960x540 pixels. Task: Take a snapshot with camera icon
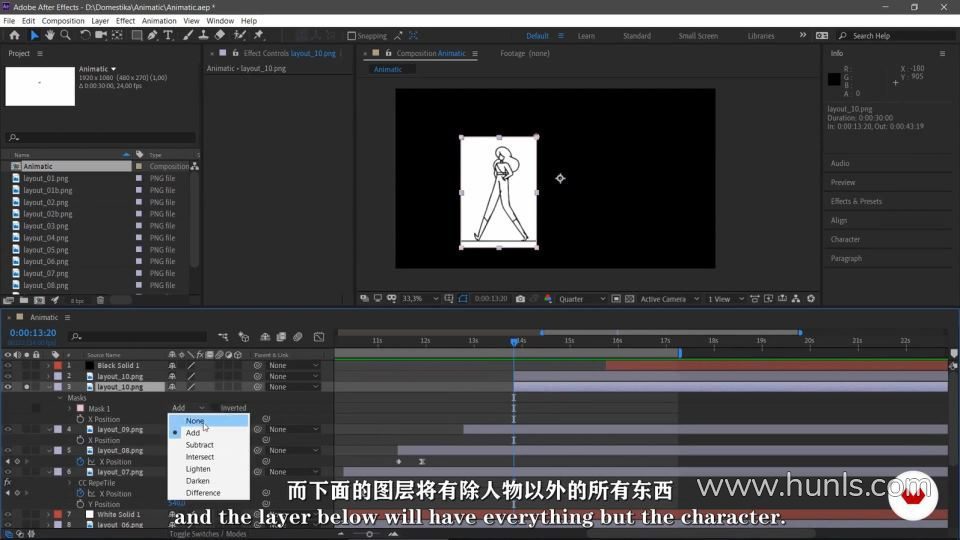[x=520, y=299]
